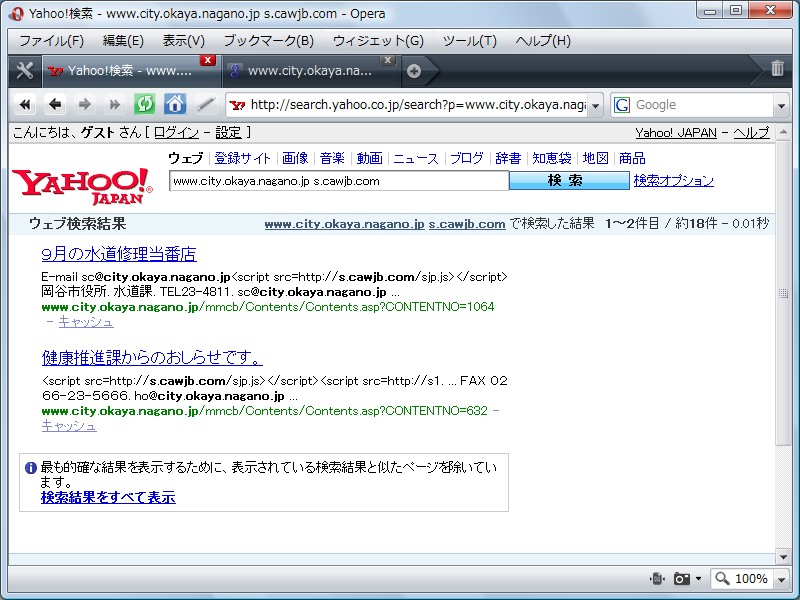Open the panels wrench icon
The width and height of the screenshot is (800, 600).
[24, 70]
